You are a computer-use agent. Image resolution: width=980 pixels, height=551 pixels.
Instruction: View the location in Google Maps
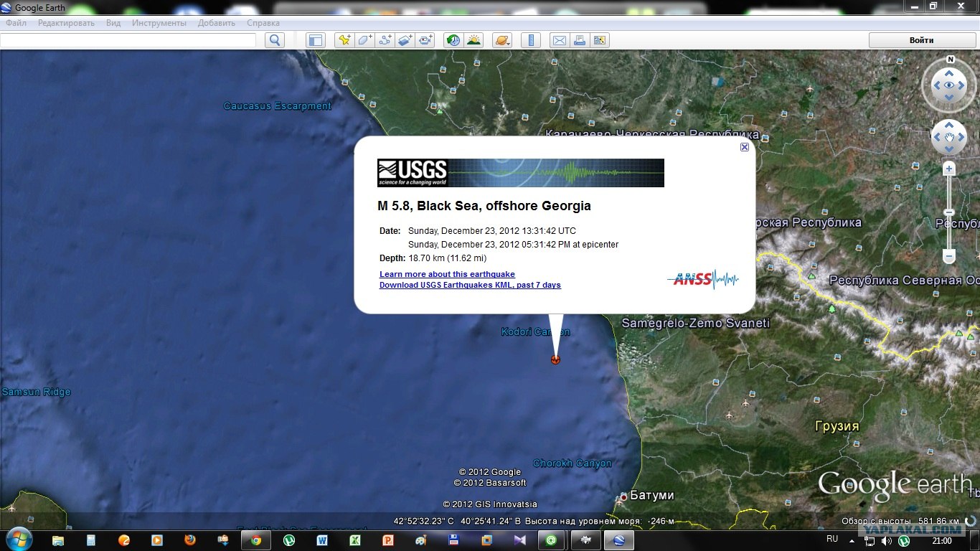point(600,40)
